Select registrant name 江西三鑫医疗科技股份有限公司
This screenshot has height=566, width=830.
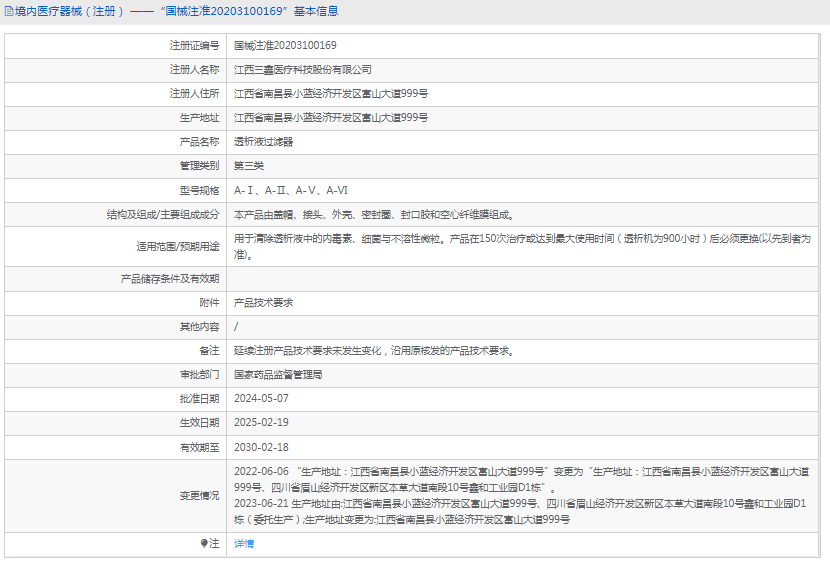pos(303,70)
